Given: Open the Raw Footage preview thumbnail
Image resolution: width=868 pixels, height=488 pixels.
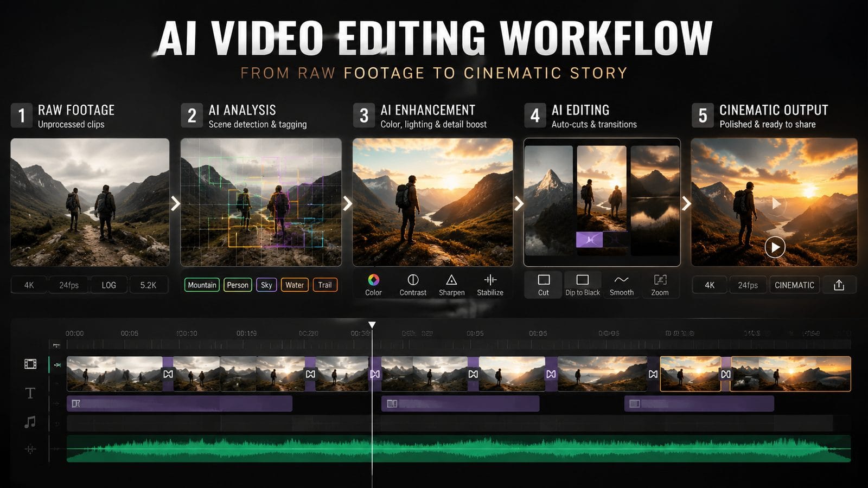Looking at the screenshot, I should click(x=90, y=202).
